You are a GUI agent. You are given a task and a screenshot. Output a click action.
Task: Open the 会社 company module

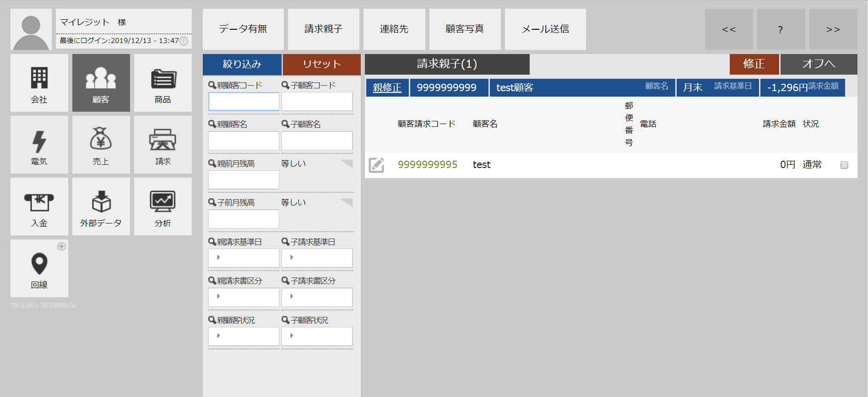[x=39, y=83]
